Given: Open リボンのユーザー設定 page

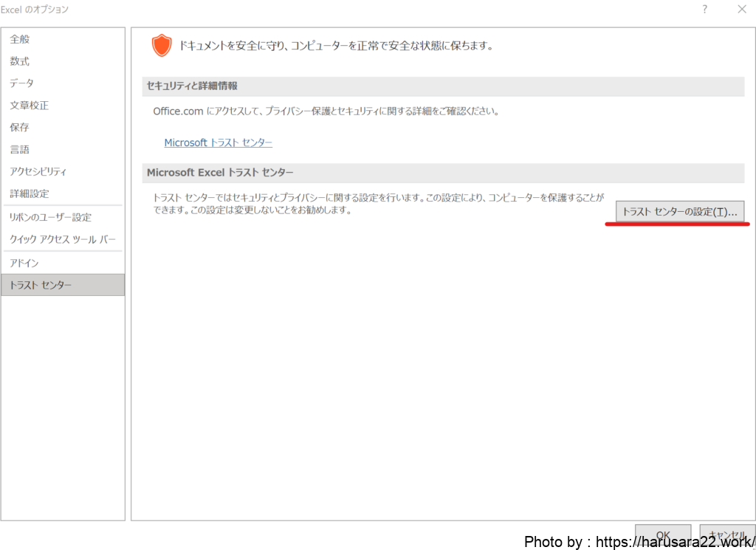Looking at the screenshot, I should tap(50, 218).
